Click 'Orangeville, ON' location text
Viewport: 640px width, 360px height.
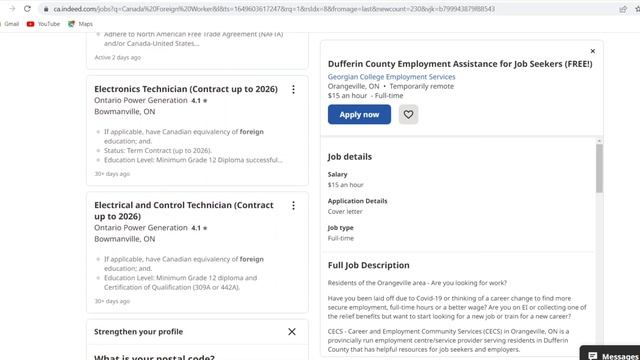pos(353,86)
